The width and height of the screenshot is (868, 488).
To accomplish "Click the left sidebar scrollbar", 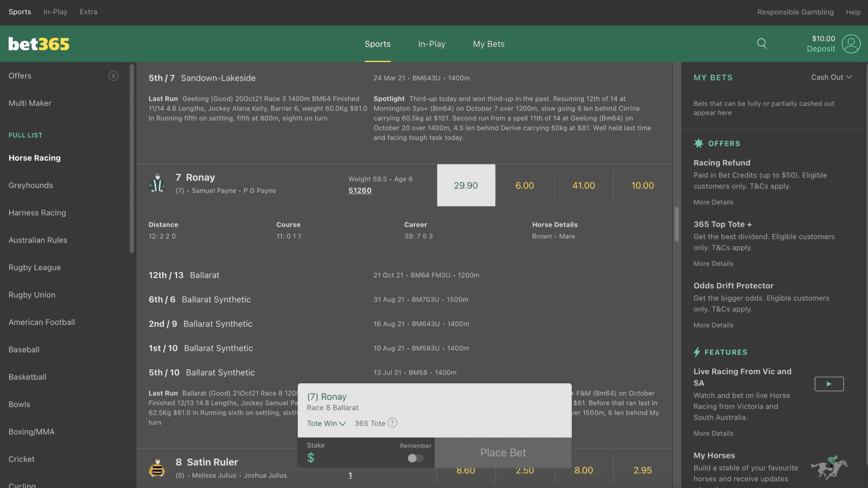I will [132, 158].
